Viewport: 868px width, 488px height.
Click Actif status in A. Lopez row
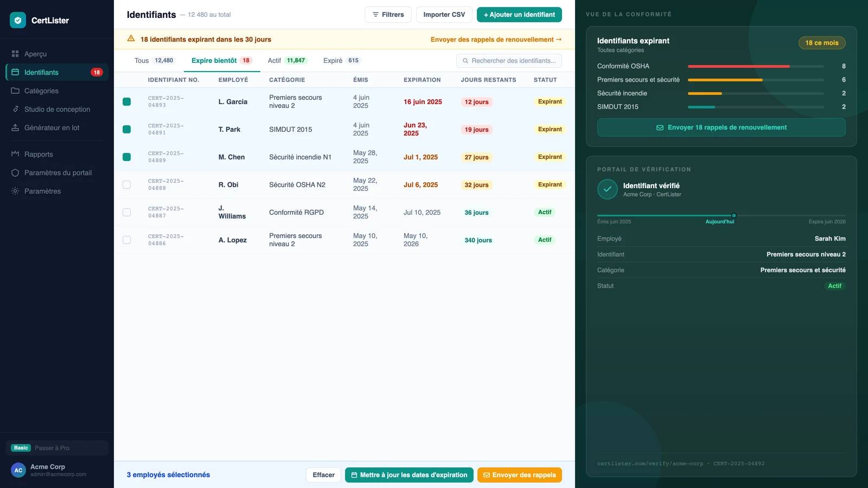click(x=545, y=240)
